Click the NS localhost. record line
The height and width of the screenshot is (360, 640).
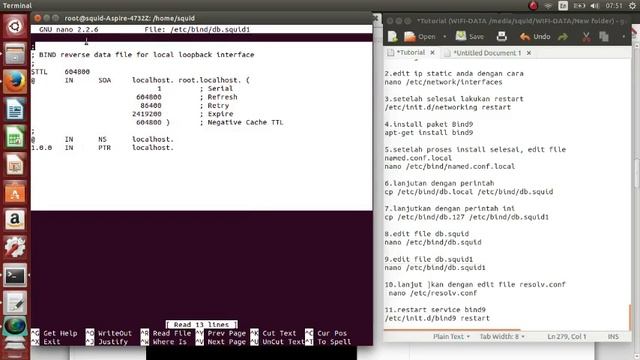tap(102, 140)
